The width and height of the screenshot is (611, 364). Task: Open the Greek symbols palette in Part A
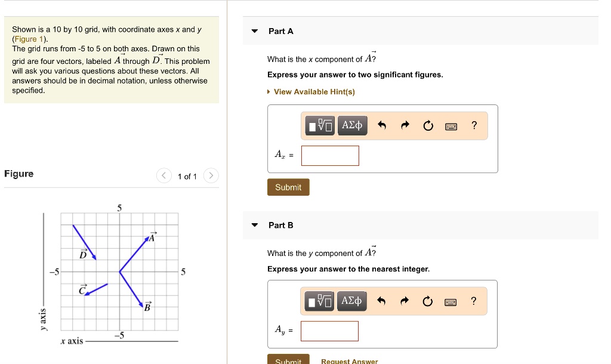(x=352, y=125)
